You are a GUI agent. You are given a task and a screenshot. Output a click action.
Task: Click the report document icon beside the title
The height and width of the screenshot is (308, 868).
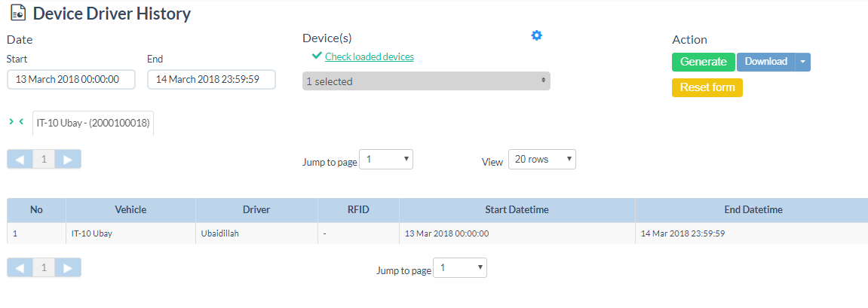[17, 14]
